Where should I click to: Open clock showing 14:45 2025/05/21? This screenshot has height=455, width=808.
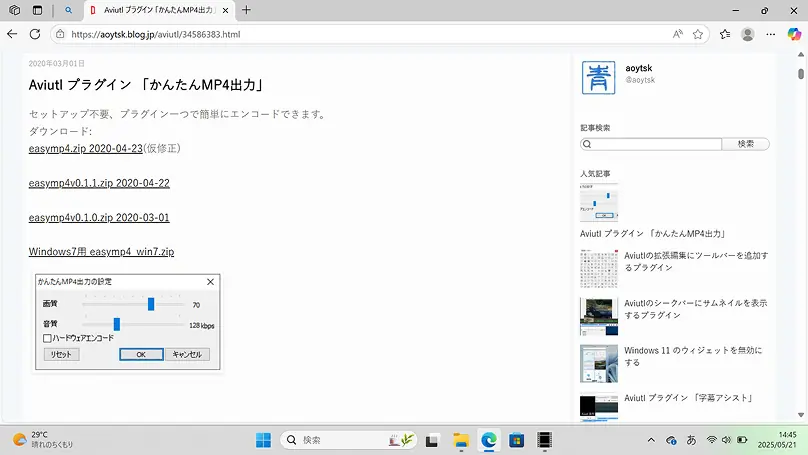777,440
